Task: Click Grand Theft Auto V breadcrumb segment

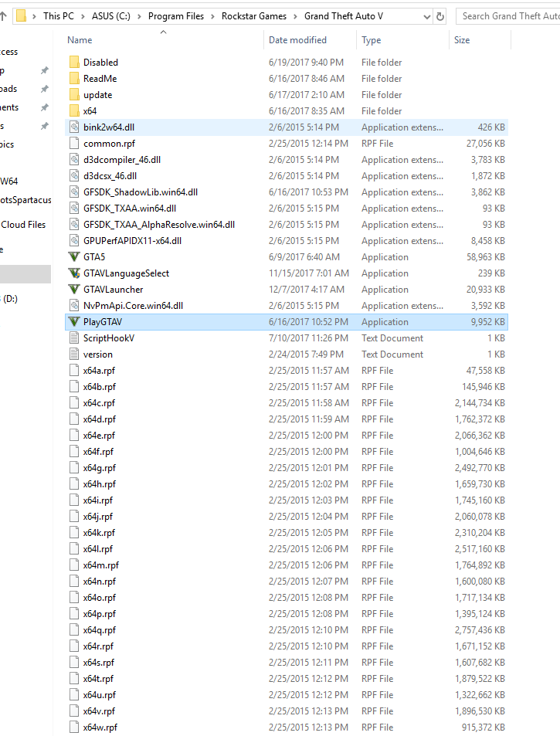Action: (344, 16)
